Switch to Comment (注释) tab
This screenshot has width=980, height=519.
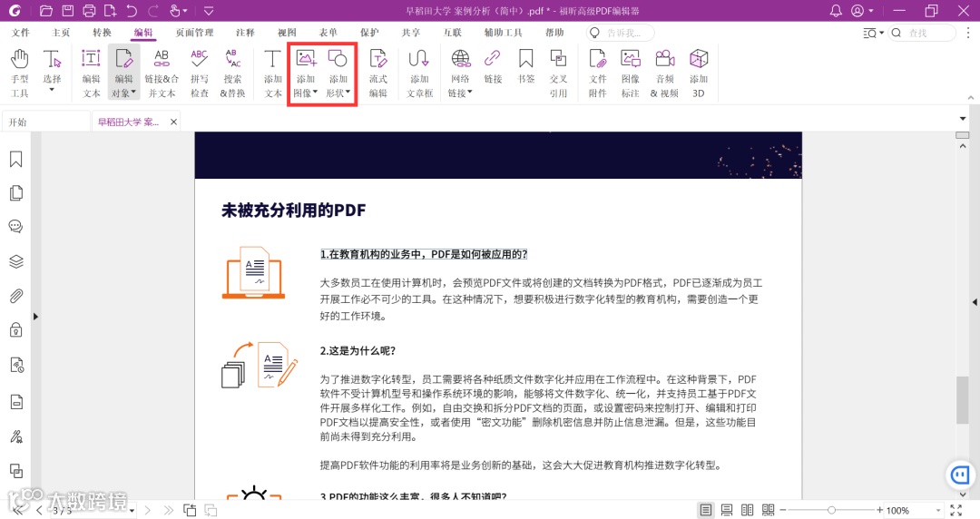[x=245, y=33]
